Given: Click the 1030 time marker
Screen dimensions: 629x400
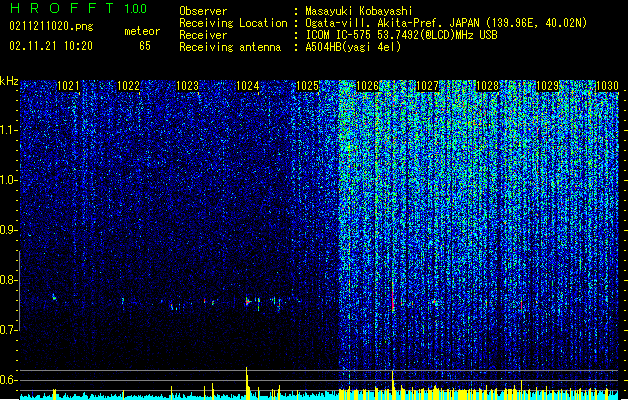Looking at the screenshot, I should pos(607,86).
